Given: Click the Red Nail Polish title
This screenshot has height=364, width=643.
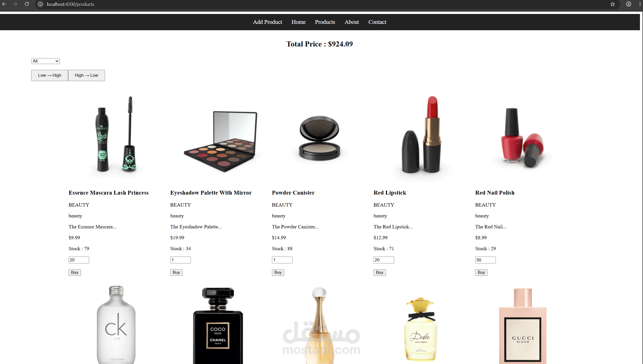Looking at the screenshot, I should (495, 193).
